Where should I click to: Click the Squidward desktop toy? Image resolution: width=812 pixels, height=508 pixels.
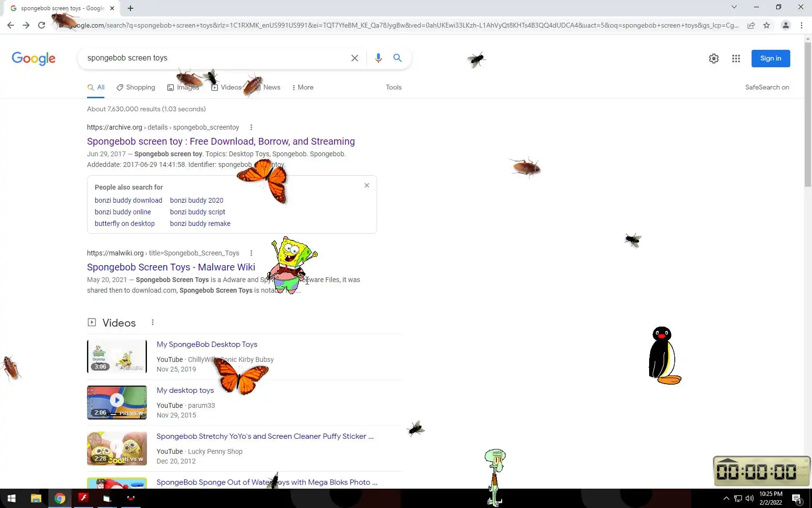click(495, 477)
